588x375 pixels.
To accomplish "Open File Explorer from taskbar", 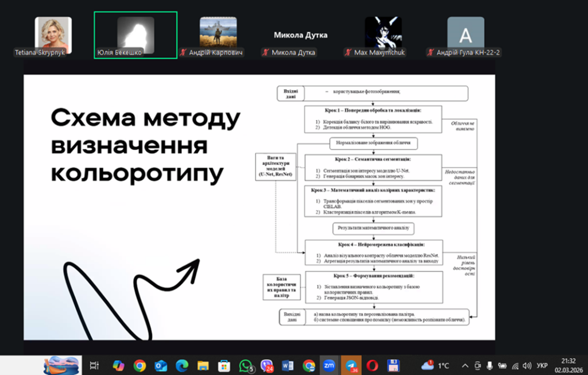I will tap(203, 365).
